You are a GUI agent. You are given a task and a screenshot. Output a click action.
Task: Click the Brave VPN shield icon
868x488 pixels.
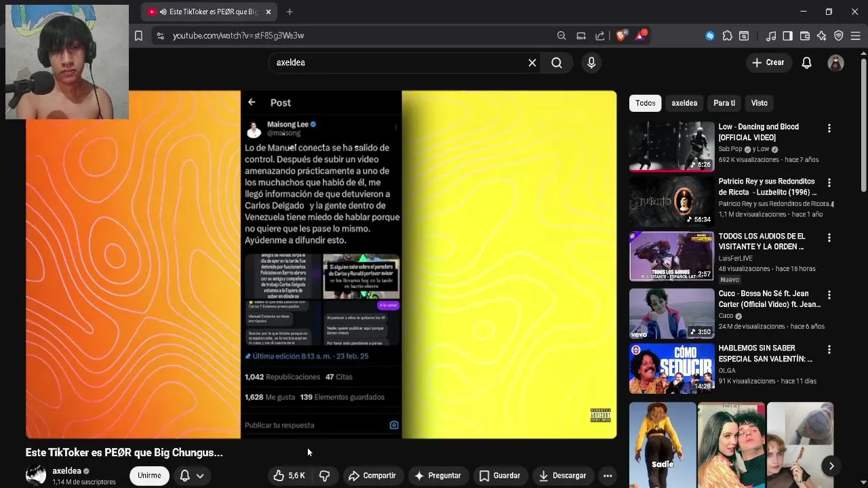click(x=839, y=36)
